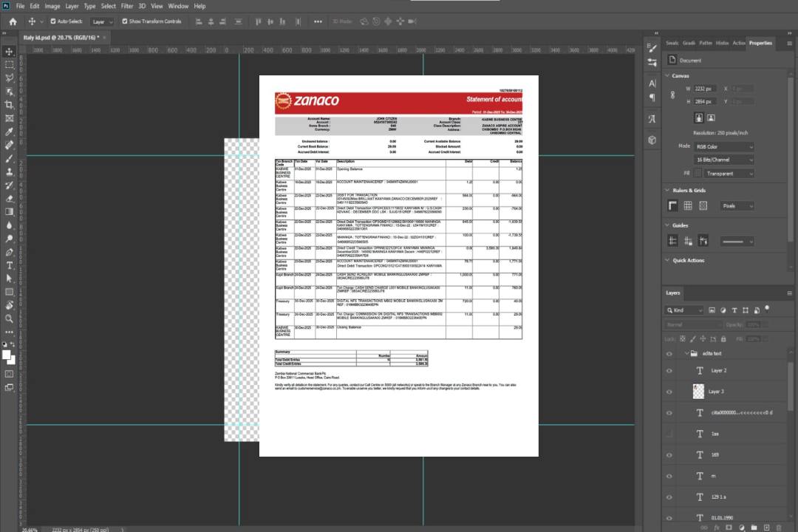Set canvas to landscape orientation
The image size is (798, 532).
click(x=711, y=118)
